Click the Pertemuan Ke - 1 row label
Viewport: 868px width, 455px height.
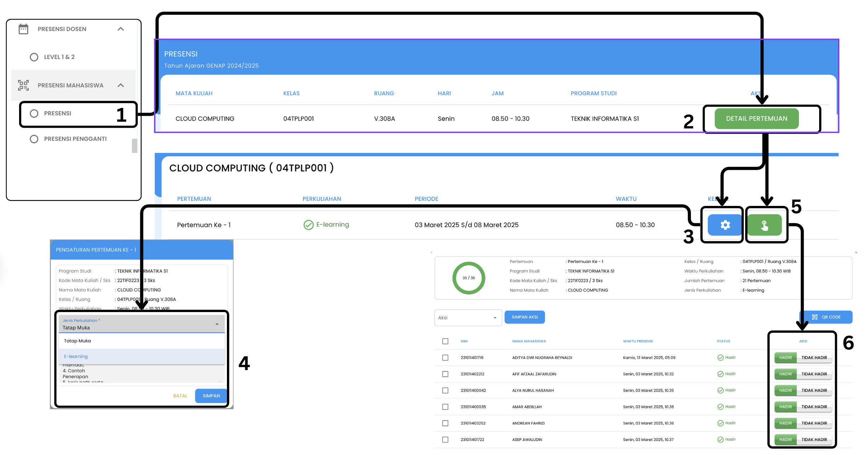pos(204,225)
